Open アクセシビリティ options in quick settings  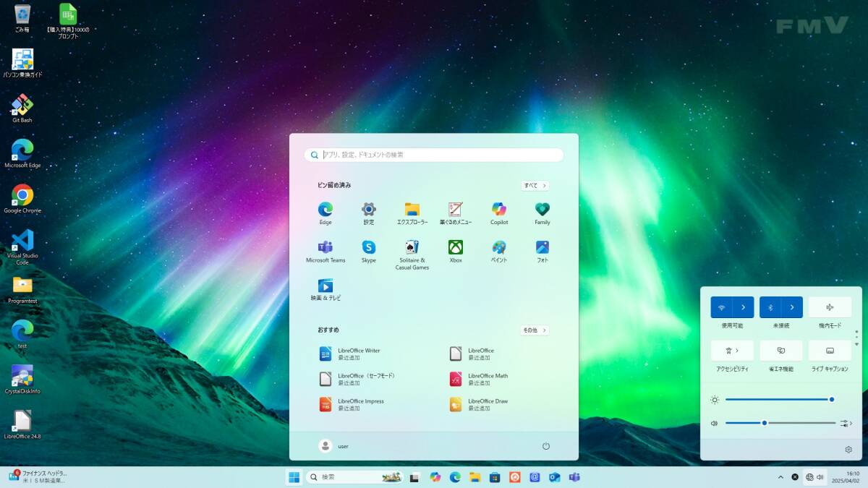tap(732, 351)
